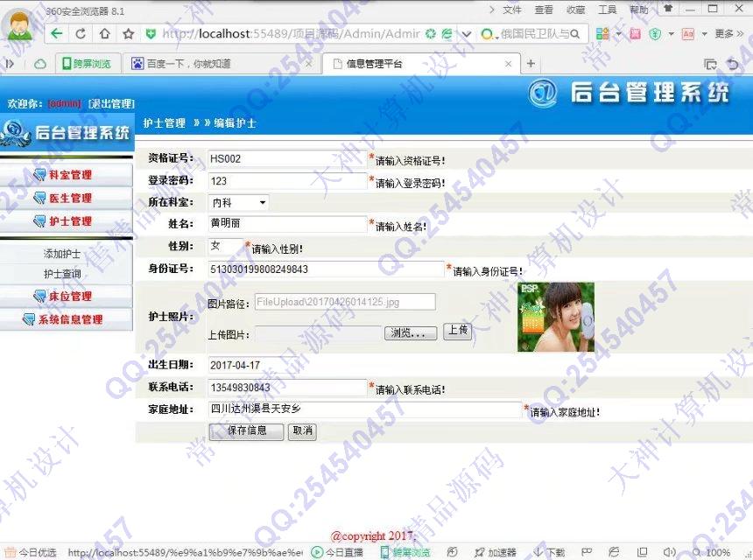Select 添加护士 submenu item
The width and height of the screenshot is (753, 560).
pos(62,254)
